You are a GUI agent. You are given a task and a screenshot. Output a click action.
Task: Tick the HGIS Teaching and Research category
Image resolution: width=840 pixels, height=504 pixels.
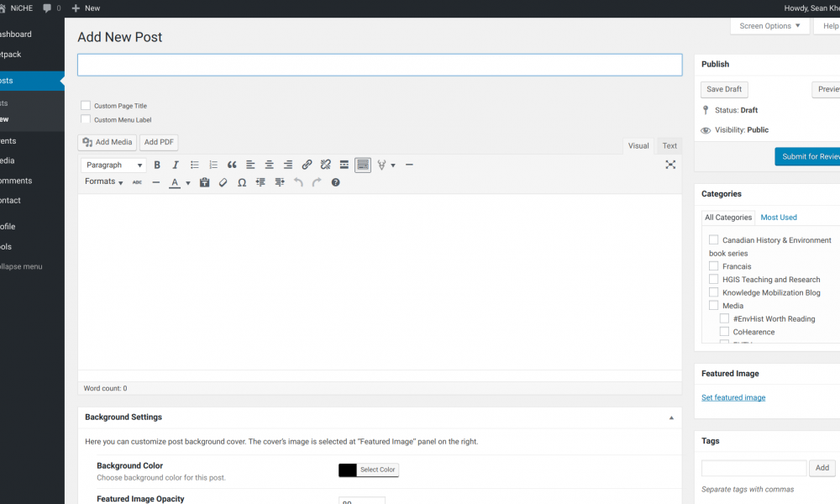(714, 280)
